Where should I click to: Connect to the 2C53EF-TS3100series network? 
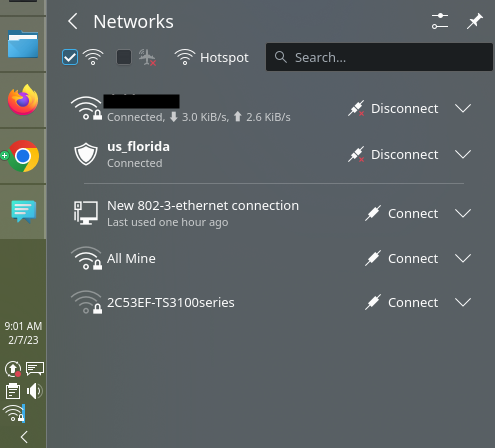(x=402, y=302)
